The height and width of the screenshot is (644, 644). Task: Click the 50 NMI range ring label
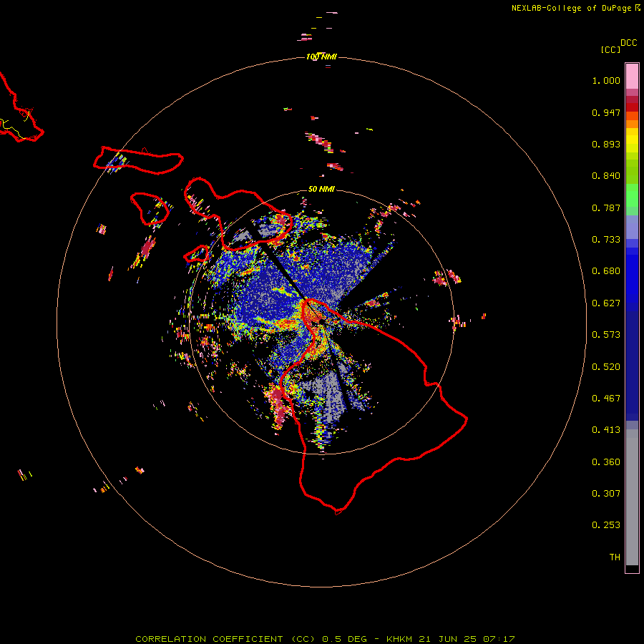(x=321, y=189)
